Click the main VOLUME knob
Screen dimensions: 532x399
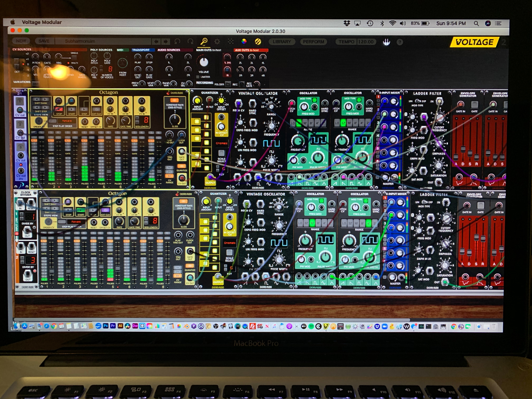click(204, 62)
